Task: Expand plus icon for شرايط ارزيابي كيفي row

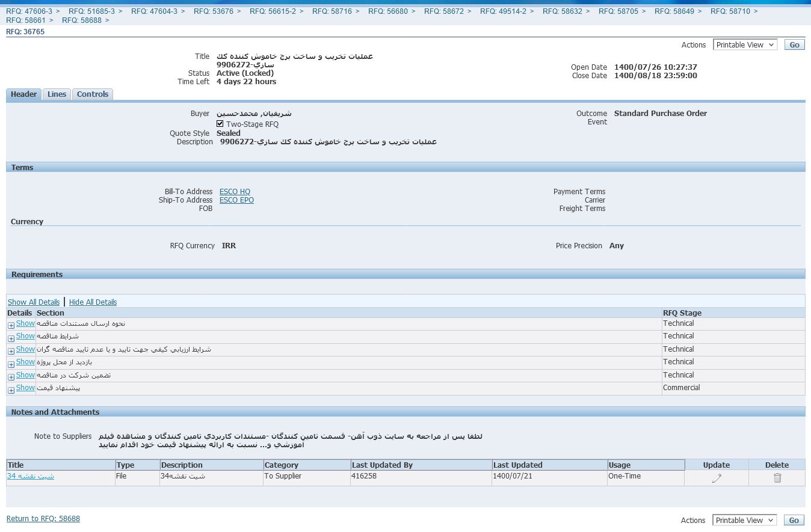Action: pos(11,351)
